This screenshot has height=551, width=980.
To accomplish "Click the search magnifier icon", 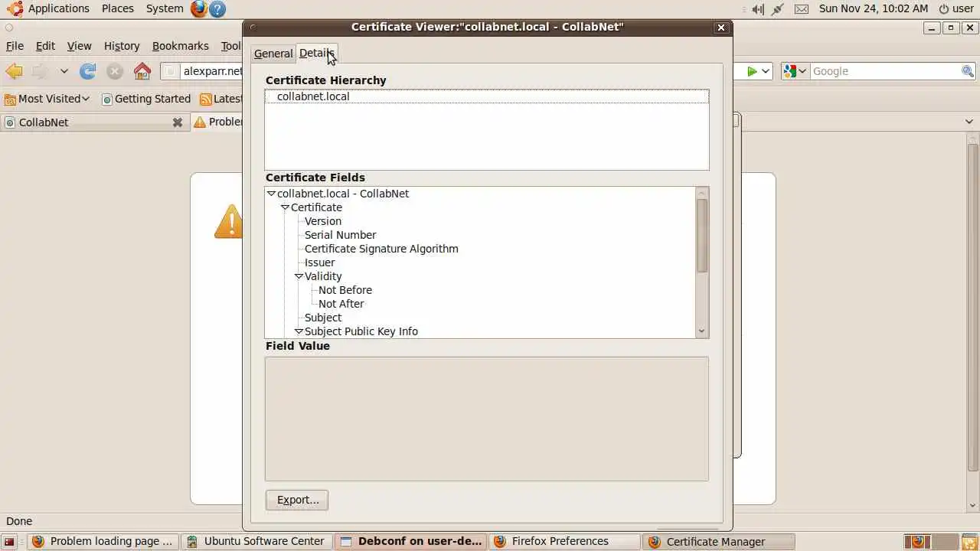I will coord(968,71).
